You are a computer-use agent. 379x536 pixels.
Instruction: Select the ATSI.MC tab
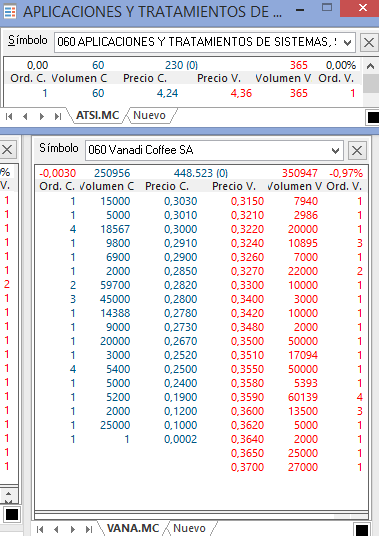(97, 115)
